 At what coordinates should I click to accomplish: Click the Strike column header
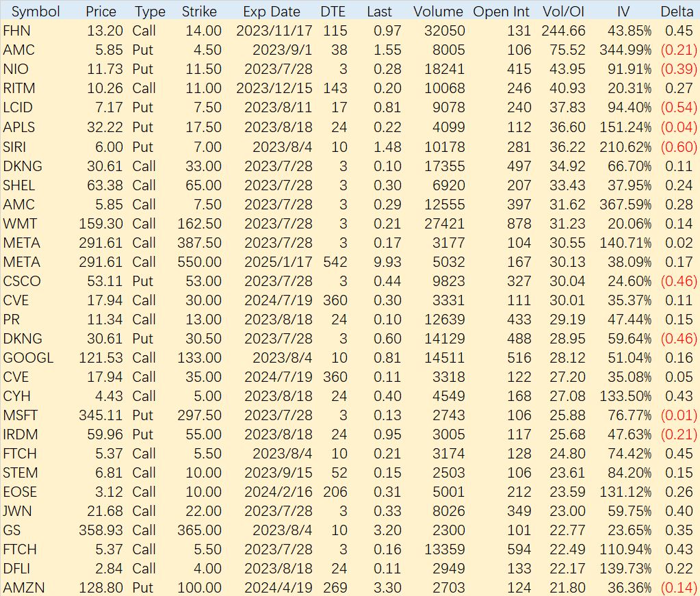tap(199, 12)
